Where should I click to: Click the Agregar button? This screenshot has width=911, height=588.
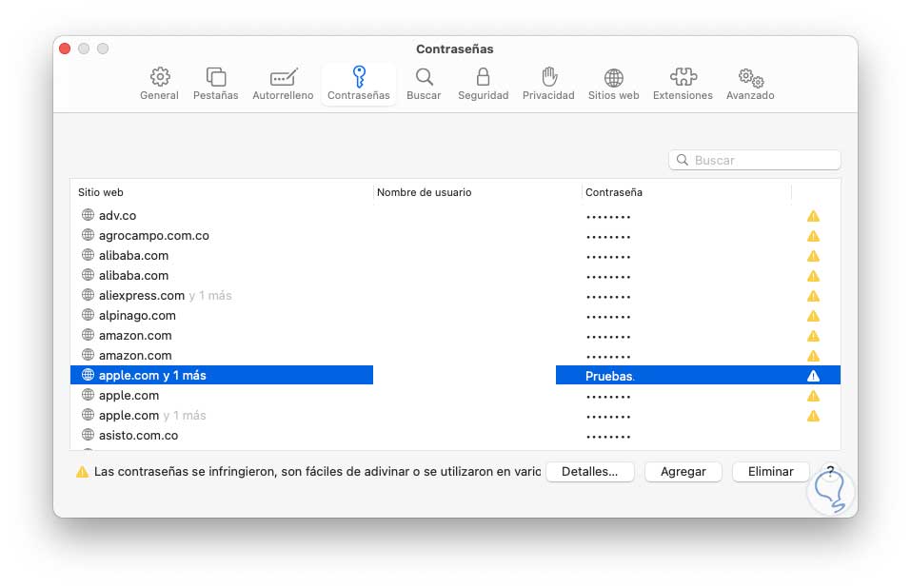point(683,471)
